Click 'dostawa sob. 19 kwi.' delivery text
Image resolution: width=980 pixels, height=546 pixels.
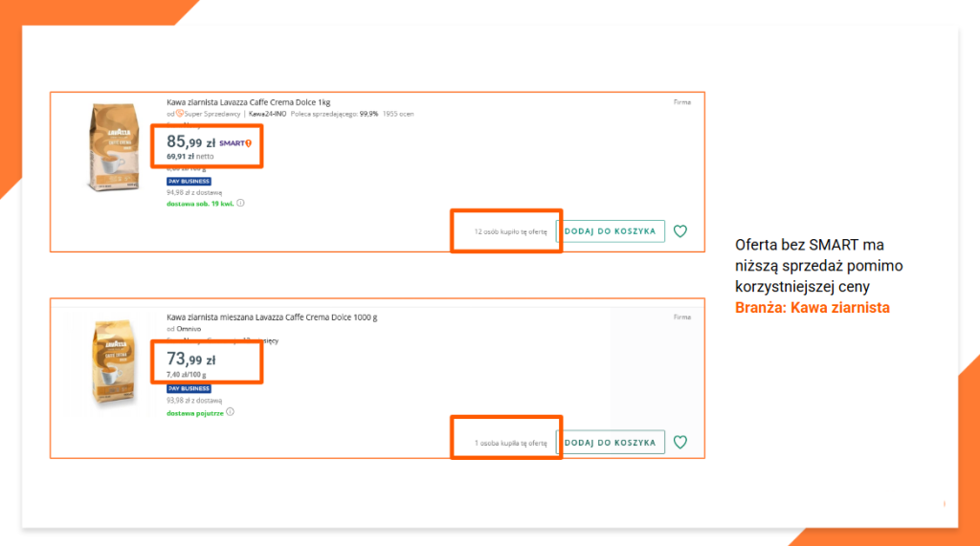[x=200, y=204]
